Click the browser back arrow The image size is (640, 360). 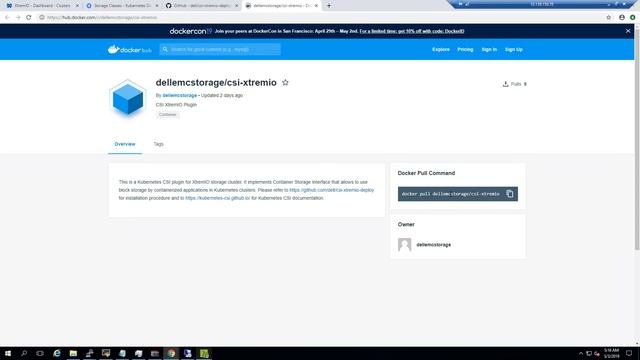7,18
